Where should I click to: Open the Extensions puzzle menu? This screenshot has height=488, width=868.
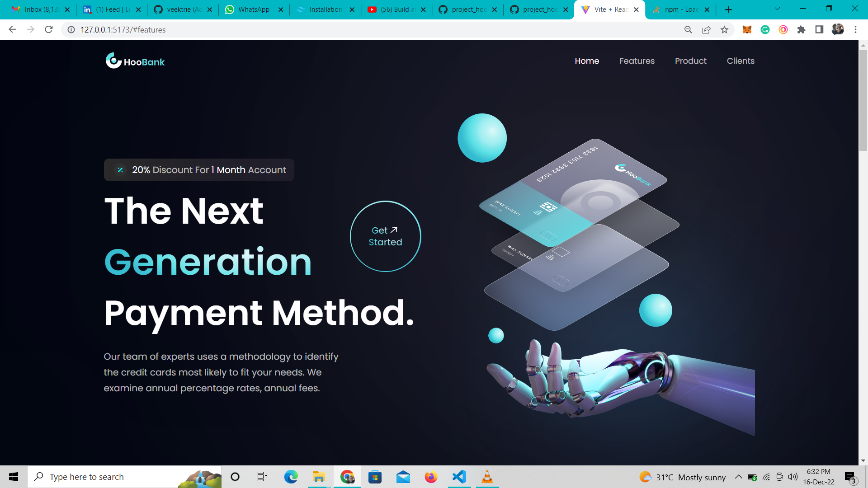[801, 30]
